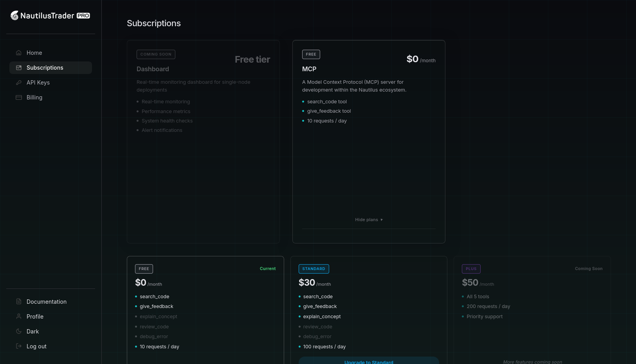
Task: Click the Log out arrow icon
Action: (19, 346)
